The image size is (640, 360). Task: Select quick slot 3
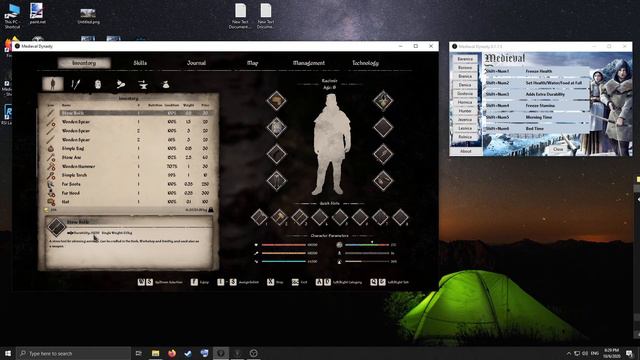click(x=299, y=217)
